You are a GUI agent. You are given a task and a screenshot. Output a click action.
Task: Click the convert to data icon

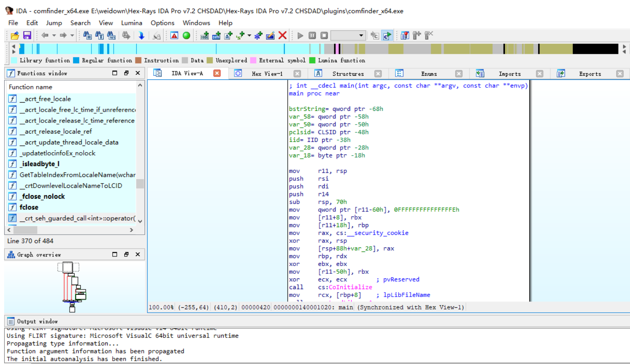tap(216, 36)
